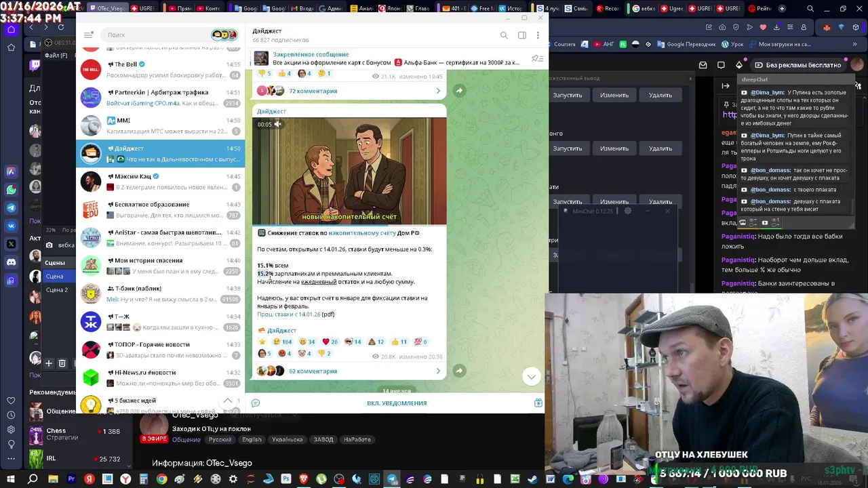868x488 pixels.
Task: Search inside the Дайджест channel
Action: pos(504,35)
